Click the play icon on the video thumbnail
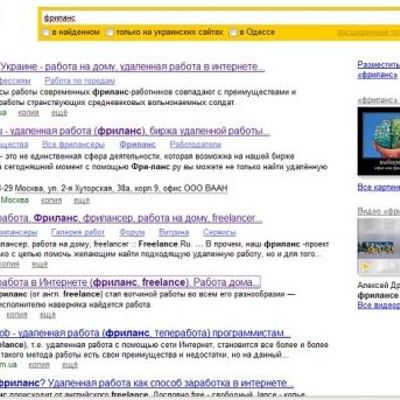Image resolution: width=400 pixels, height=400 pixels. pyautogui.click(x=366, y=266)
